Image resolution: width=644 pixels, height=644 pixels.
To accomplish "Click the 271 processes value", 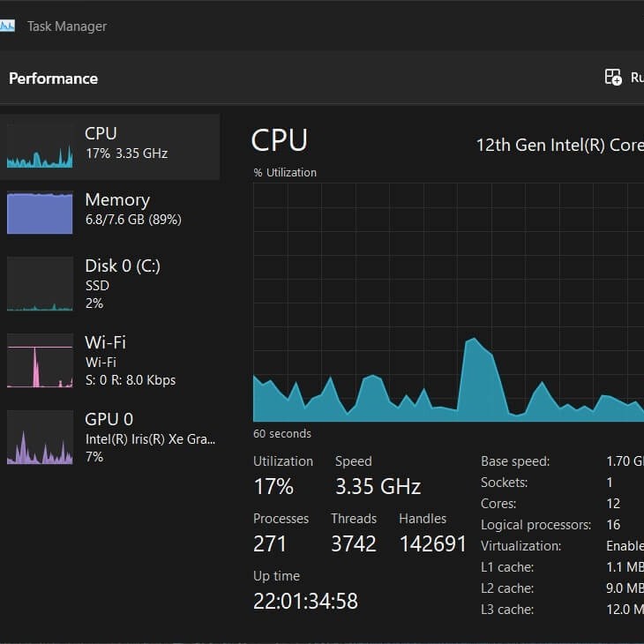I will click(x=270, y=543).
